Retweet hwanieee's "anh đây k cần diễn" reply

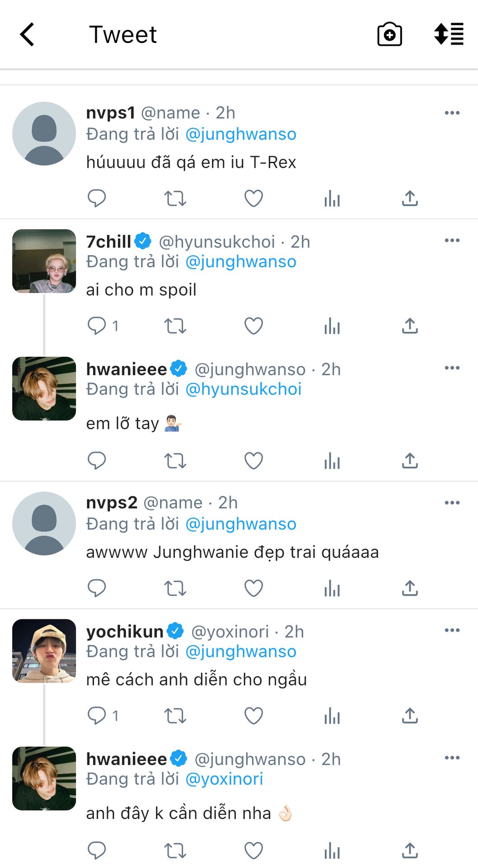pos(175,851)
